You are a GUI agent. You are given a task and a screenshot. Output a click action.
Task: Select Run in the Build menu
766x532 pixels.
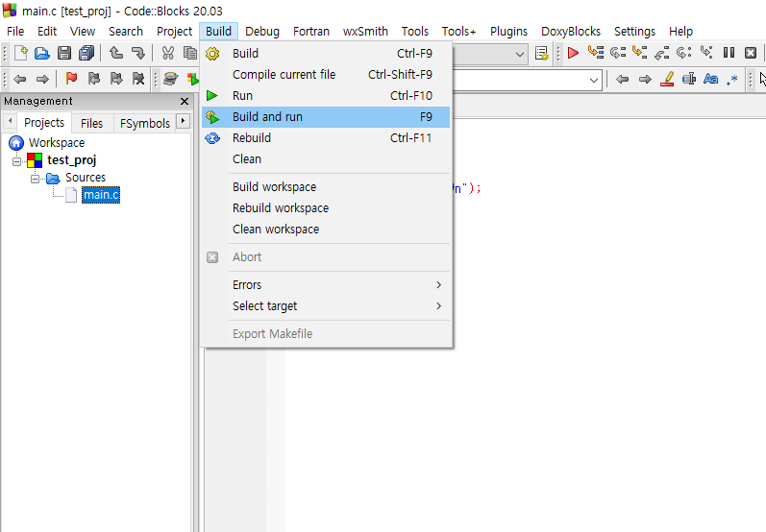coord(326,96)
